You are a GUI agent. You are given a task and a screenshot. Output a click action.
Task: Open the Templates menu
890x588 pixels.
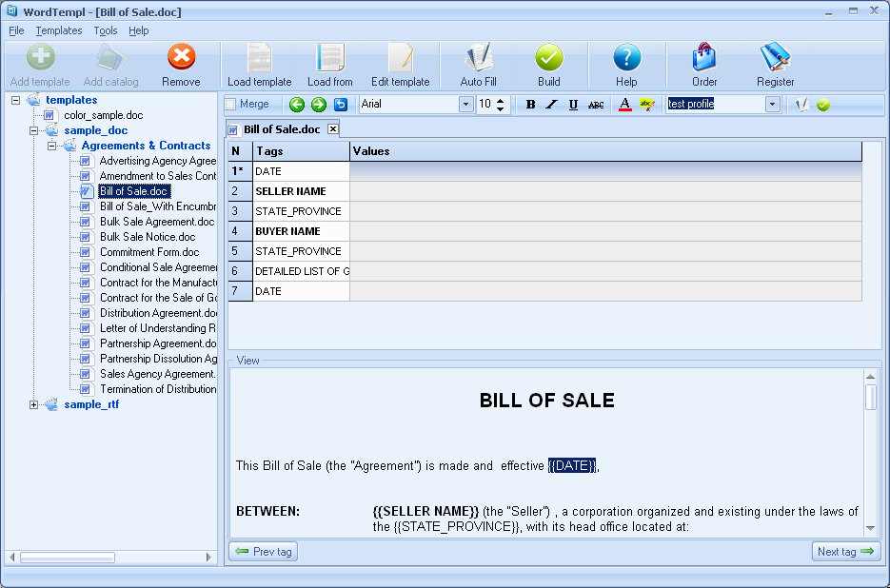[59, 30]
